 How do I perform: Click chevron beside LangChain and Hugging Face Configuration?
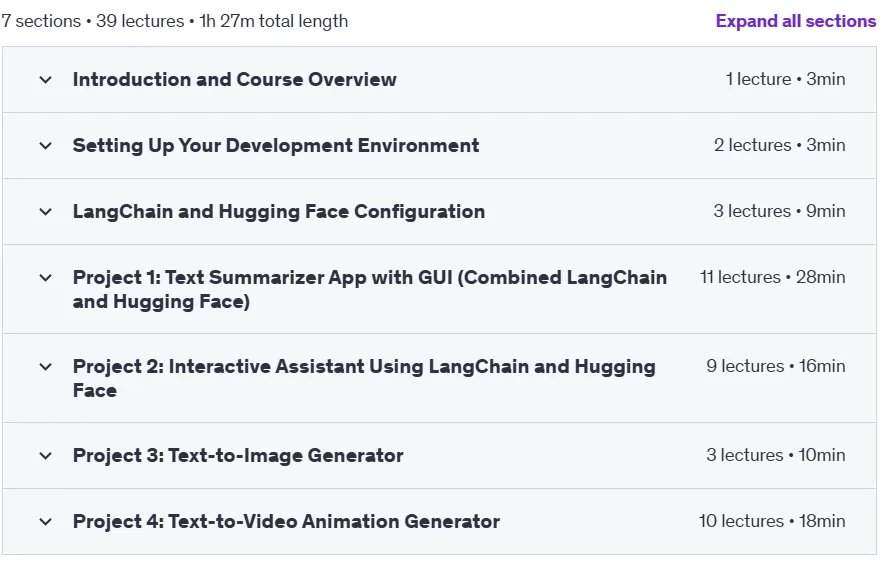[45, 211]
